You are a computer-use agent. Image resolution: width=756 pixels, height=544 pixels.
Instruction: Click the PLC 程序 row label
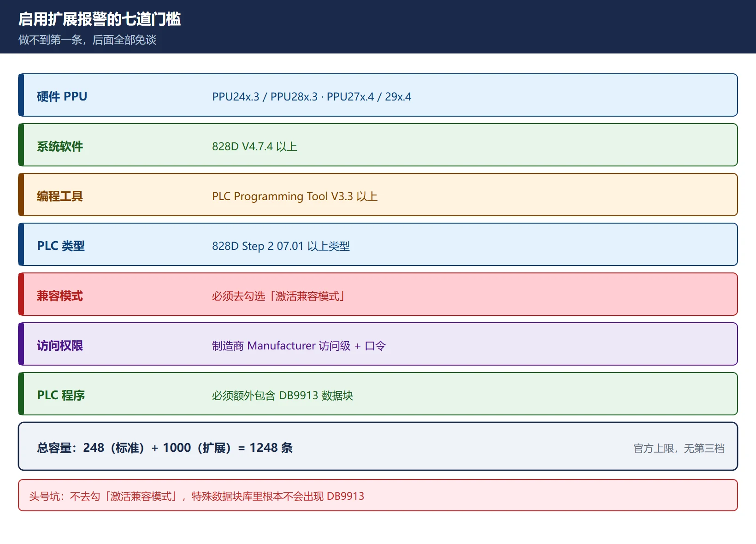click(61, 395)
